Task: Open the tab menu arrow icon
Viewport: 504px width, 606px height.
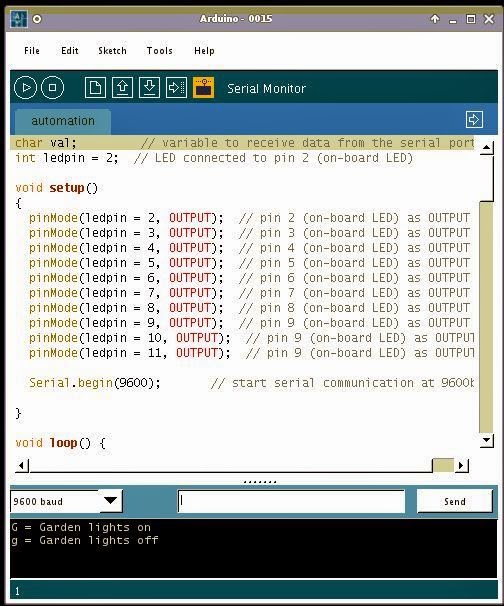Action: pyautogui.click(x=474, y=119)
